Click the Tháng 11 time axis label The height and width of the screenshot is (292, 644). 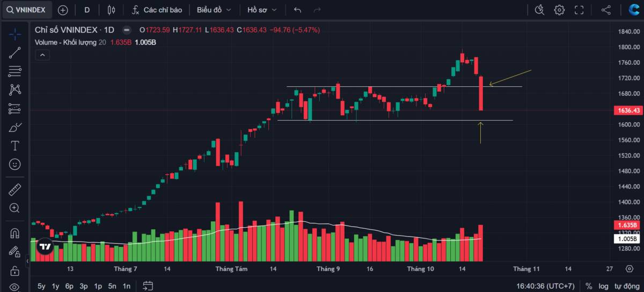526,268
